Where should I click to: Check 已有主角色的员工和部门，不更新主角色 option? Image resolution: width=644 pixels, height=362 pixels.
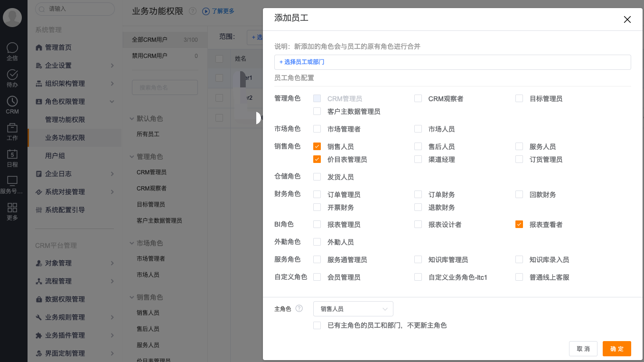click(317, 325)
